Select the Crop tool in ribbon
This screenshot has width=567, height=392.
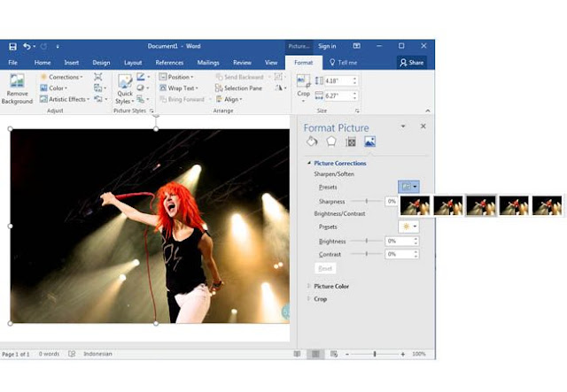point(303,87)
